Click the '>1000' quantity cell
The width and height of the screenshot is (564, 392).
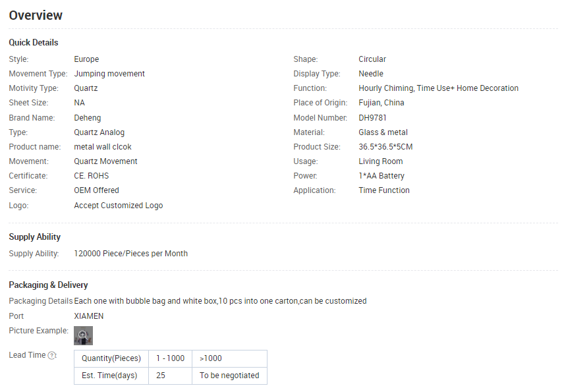(x=229, y=358)
